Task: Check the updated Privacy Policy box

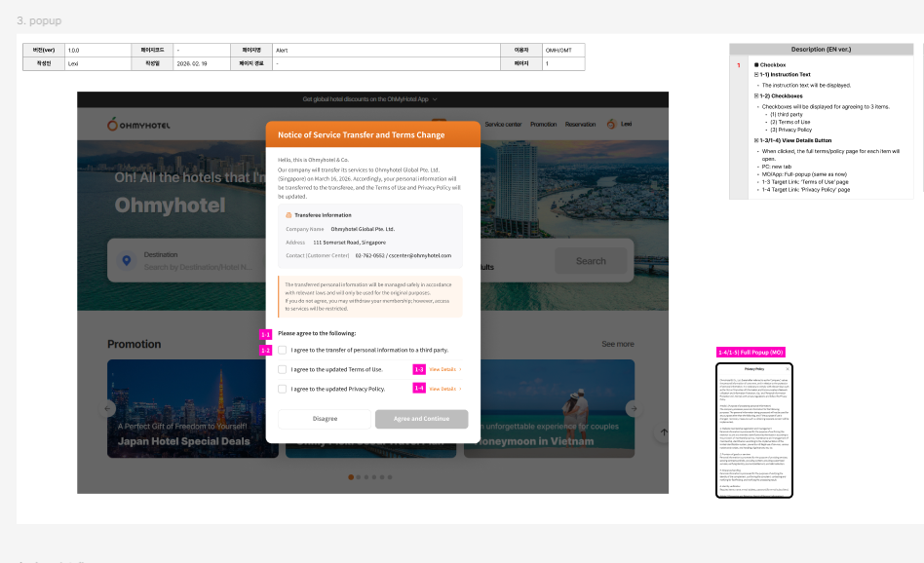Action: (283, 389)
